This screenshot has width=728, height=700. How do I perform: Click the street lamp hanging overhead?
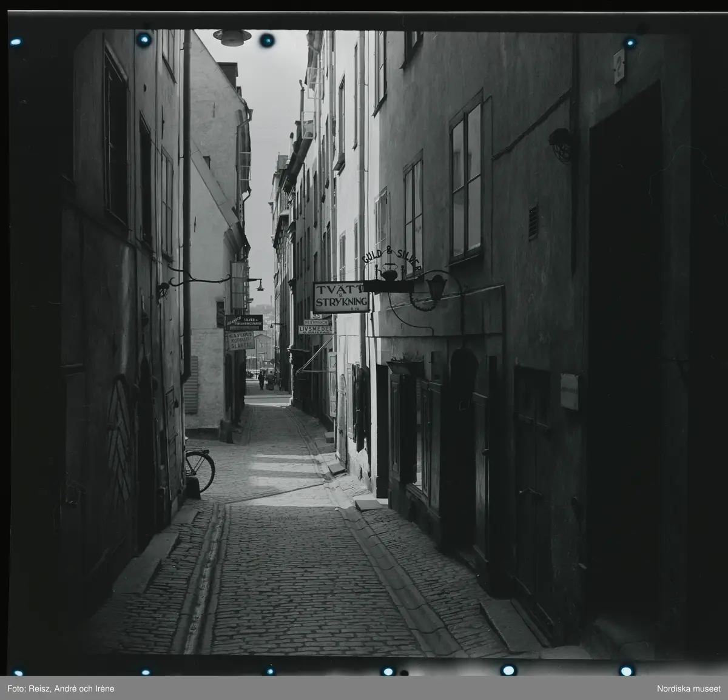pyautogui.click(x=231, y=37)
